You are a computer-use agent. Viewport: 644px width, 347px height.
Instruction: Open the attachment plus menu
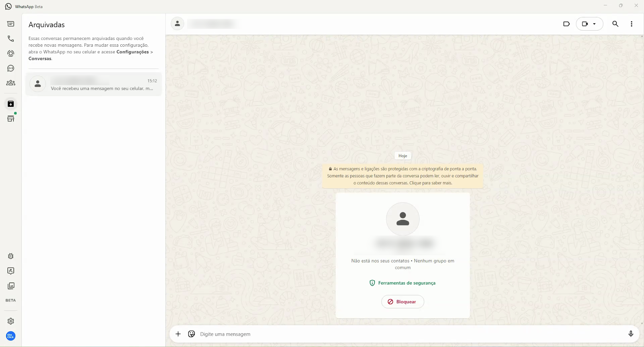(x=178, y=334)
